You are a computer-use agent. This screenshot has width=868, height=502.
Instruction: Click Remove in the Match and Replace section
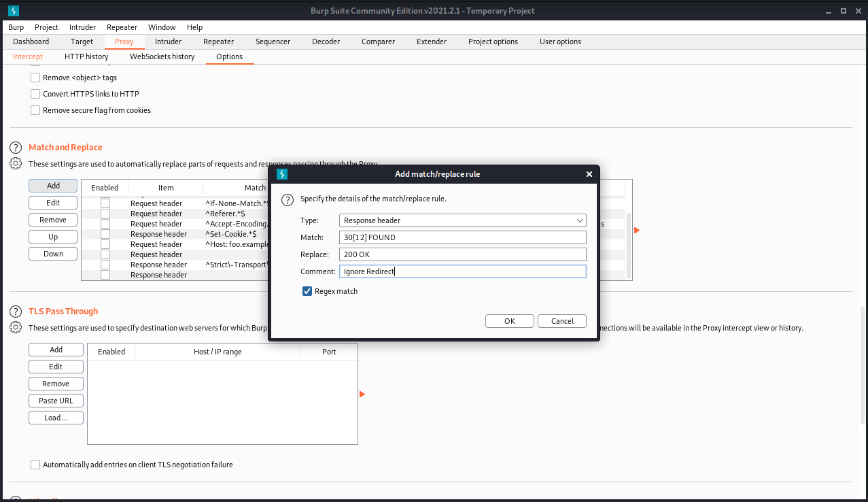(x=53, y=220)
